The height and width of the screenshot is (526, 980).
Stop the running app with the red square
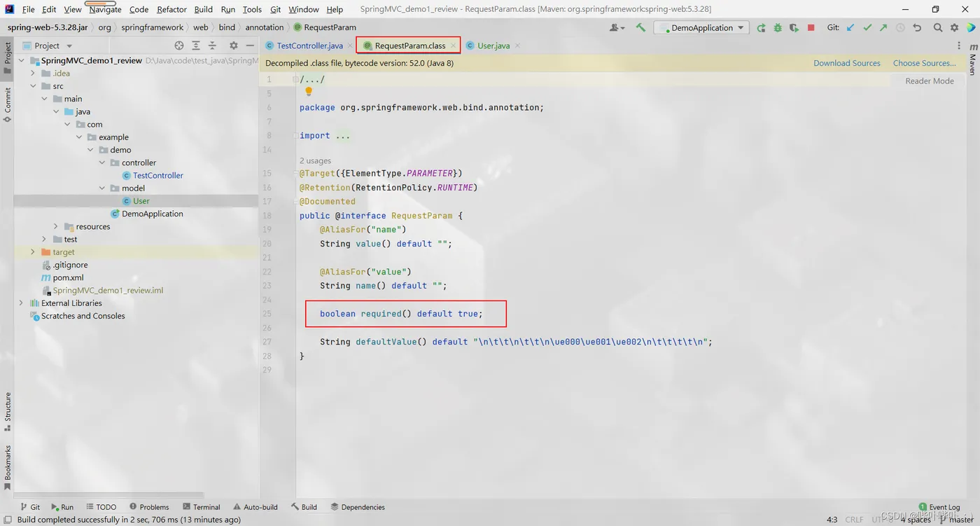811,27
